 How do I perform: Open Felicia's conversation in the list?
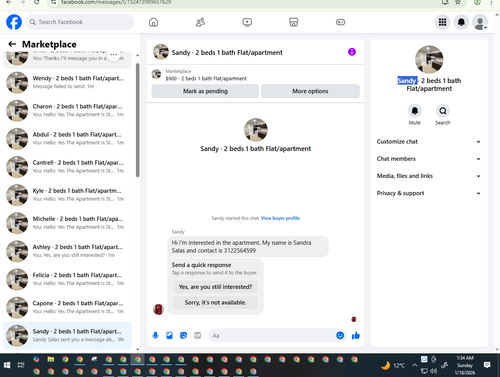(67, 279)
